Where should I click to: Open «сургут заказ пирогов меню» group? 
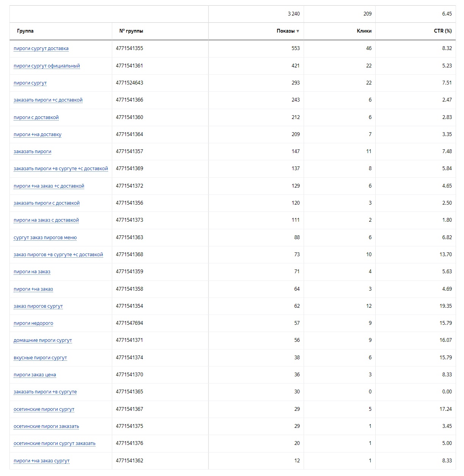click(x=45, y=238)
